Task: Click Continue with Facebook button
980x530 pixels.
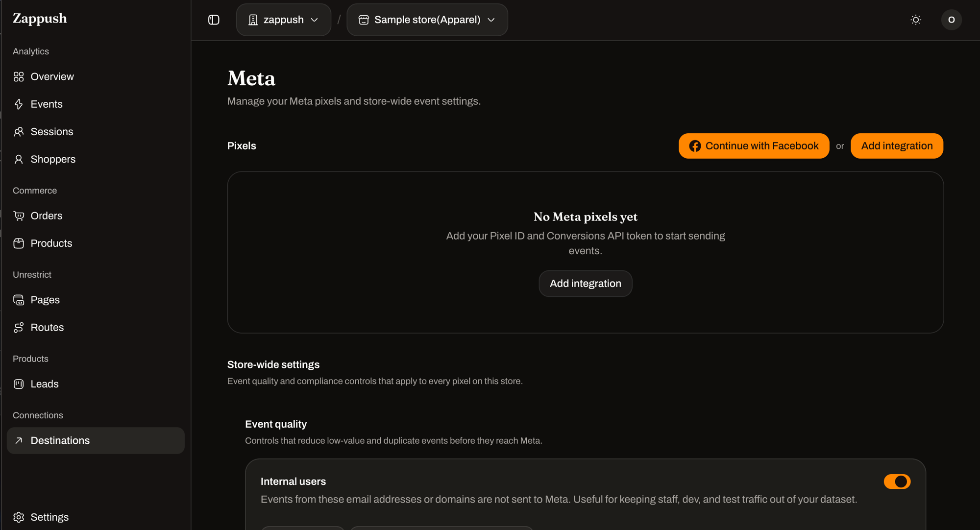Action: pos(754,146)
